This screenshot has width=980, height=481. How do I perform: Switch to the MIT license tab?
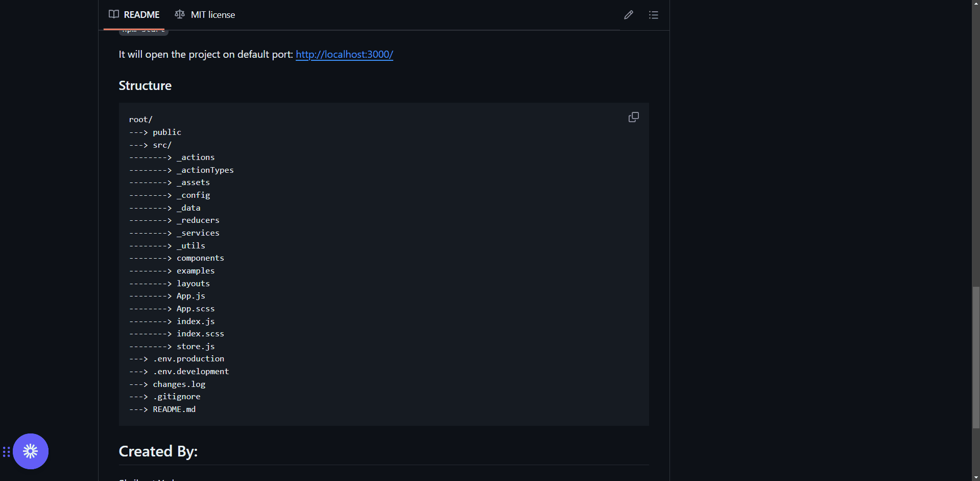point(212,14)
